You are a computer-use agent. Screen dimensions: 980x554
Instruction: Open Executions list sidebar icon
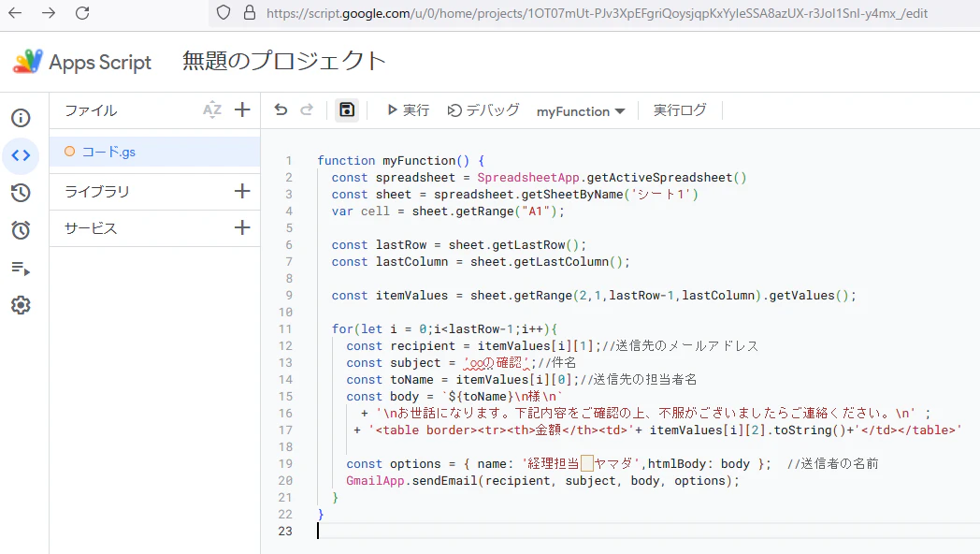[21, 269]
